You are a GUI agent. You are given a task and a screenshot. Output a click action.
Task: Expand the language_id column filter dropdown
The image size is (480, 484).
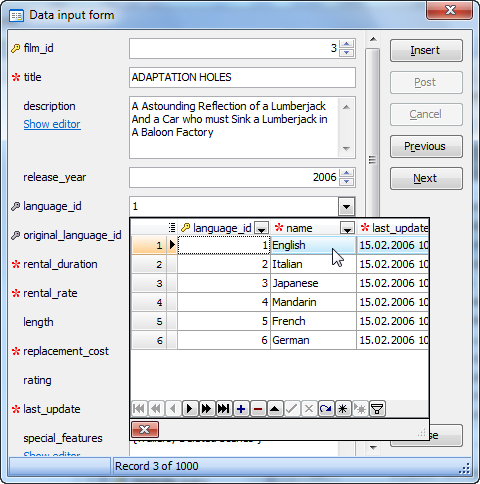click(262, 228)
